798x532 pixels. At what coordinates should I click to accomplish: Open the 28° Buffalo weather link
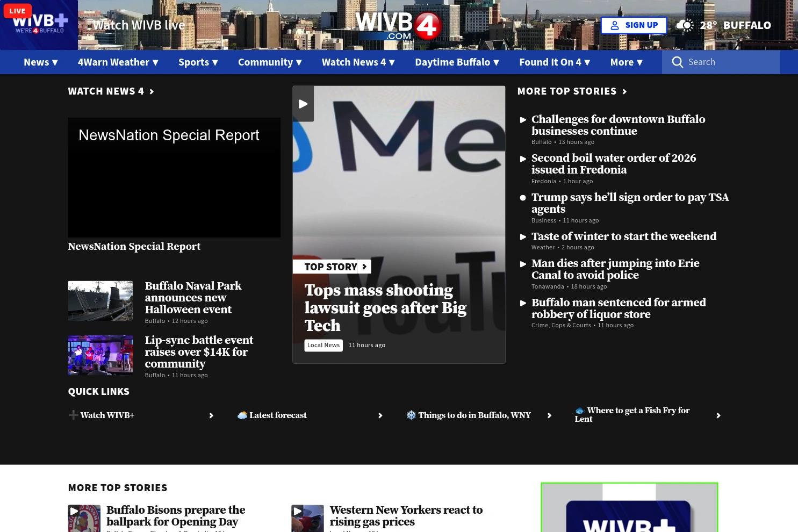point(724,25)
